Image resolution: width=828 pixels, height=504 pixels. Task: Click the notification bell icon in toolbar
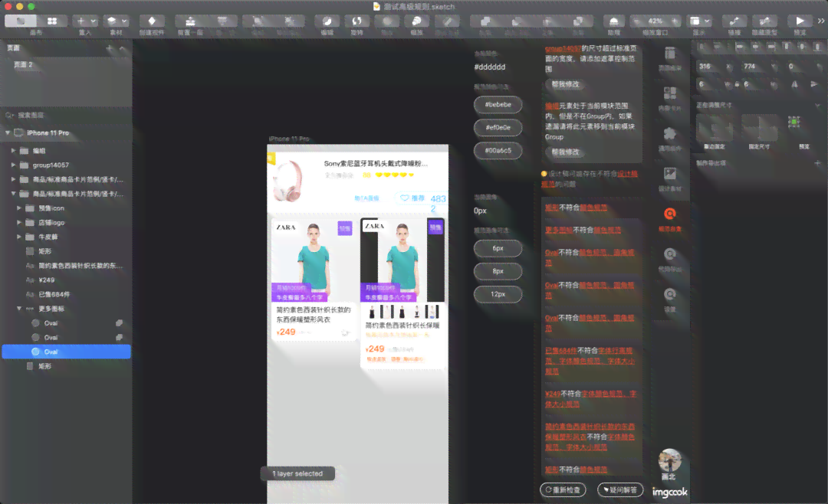613,21
